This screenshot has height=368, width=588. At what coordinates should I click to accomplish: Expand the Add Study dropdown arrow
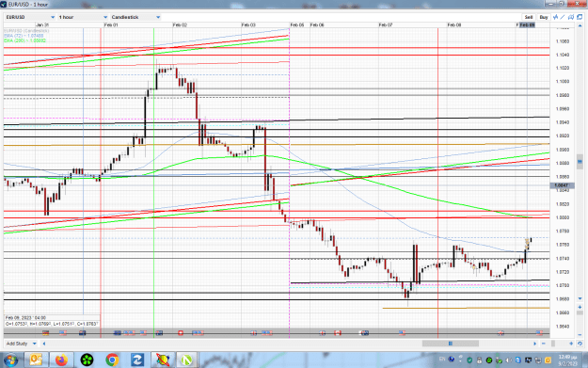[35, 344]
